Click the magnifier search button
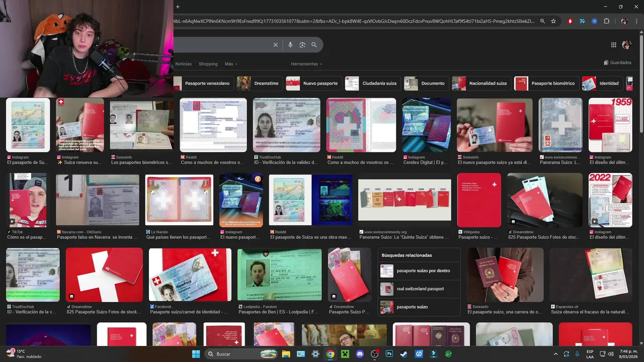Image resolution: width=644 pixels, height=362 pixels. pyautogui.click(x=314, y=45)
